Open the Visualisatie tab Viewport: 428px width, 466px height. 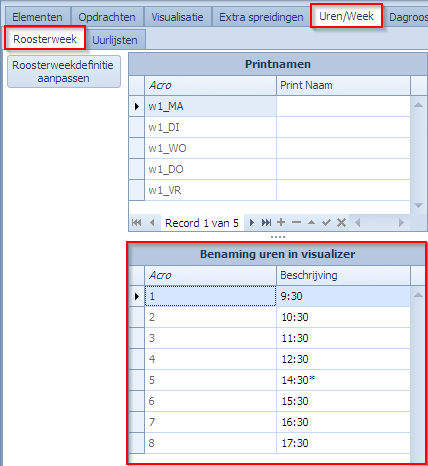(x=177, y=17)
